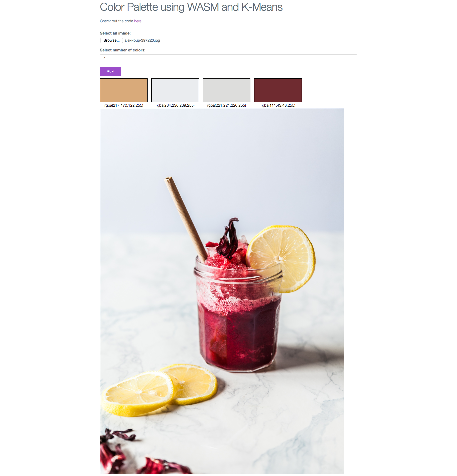The width and height of the screenshot is (457, 476).
Task: Click the rgba(234,236,239,255) label text
Action: 175,105
